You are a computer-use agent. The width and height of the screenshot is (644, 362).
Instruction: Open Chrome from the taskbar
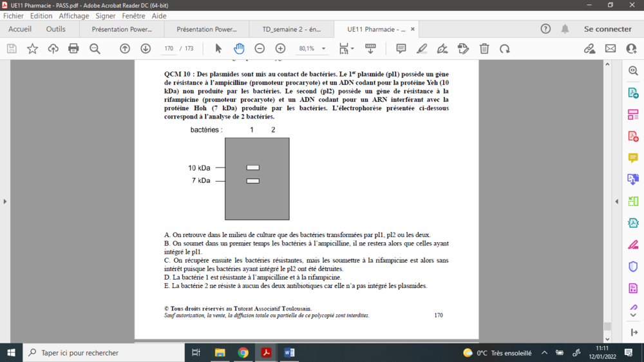tap(243, 352)
